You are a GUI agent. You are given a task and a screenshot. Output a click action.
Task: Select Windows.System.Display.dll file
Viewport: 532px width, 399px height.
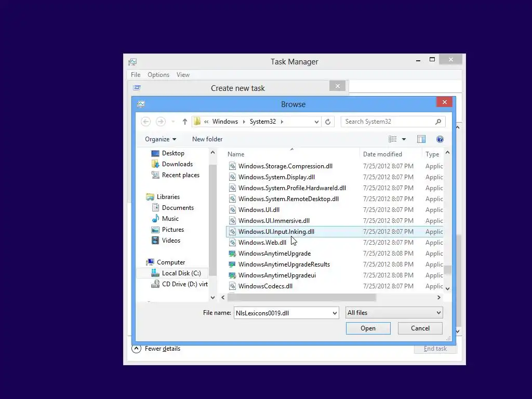click(x=334, y=177)
